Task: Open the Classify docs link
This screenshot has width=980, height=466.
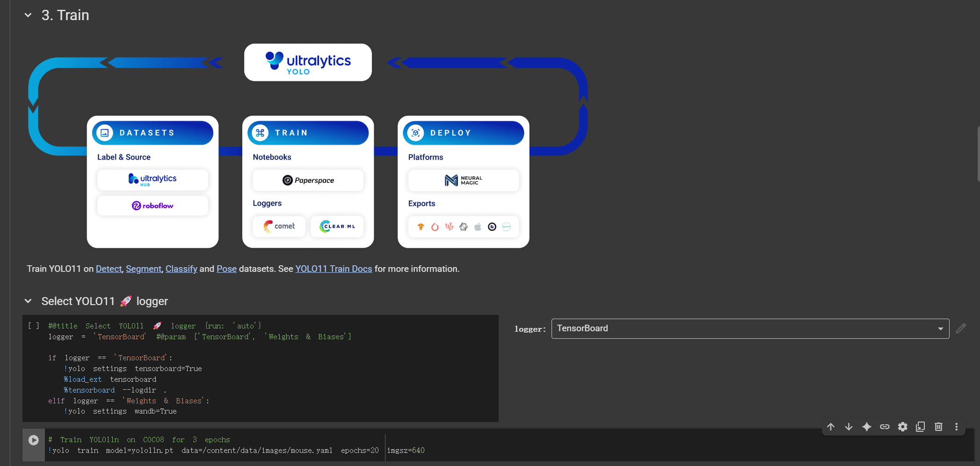Action: pos(181,269)
